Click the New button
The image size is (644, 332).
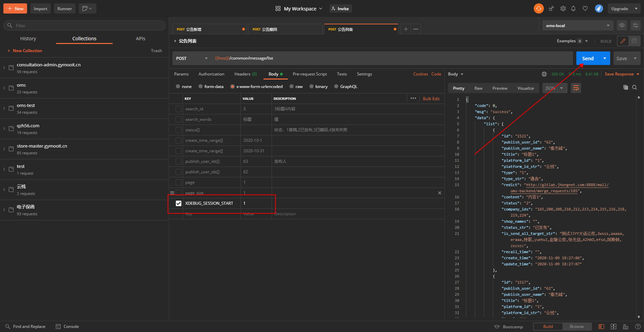(x=15, y=8)
